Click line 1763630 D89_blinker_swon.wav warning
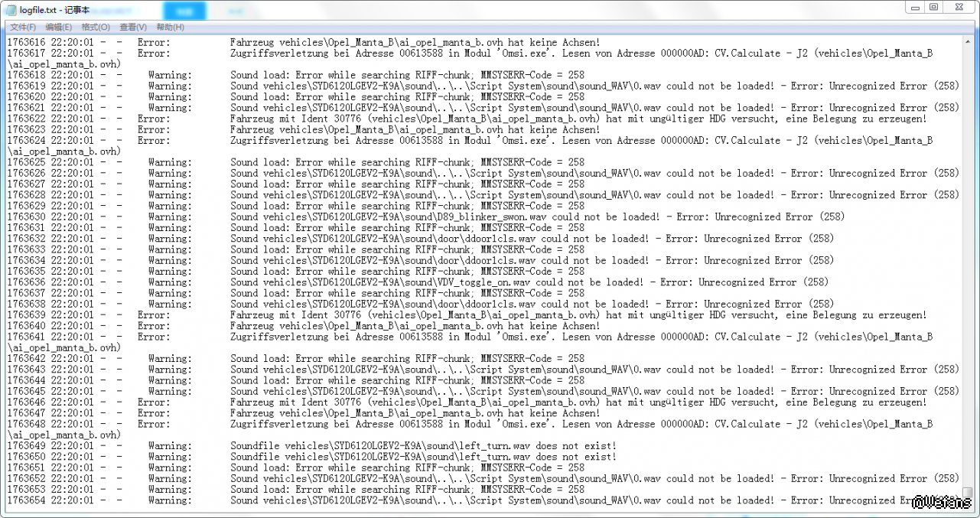 tap(538, 217)
